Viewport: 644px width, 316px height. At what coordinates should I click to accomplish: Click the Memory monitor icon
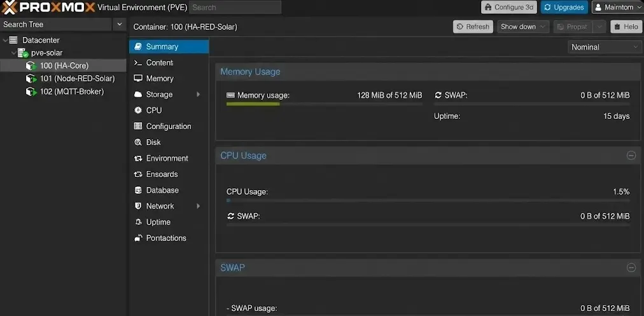139,78
